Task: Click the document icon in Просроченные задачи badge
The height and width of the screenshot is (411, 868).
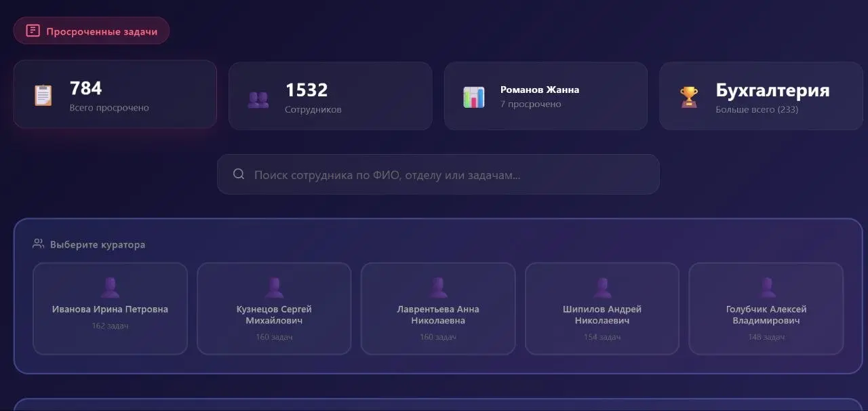Action: [33, 31]
